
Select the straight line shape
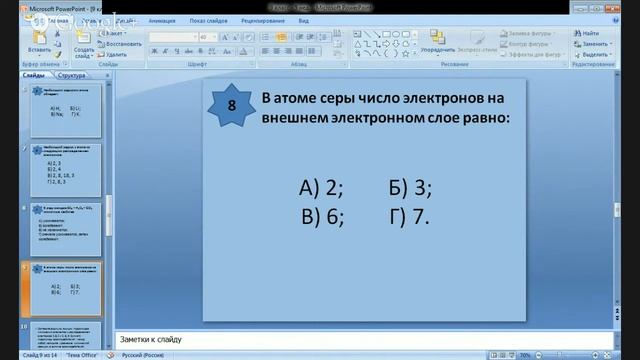point(367,34)
